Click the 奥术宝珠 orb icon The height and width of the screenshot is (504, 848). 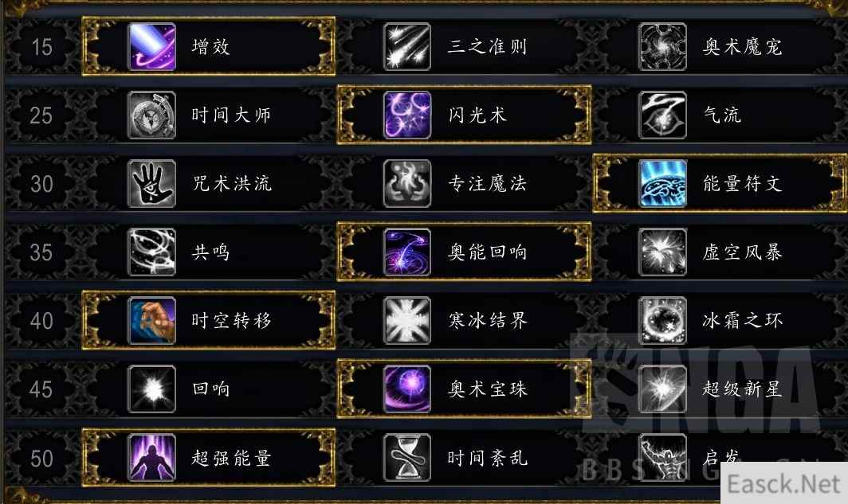407,389
